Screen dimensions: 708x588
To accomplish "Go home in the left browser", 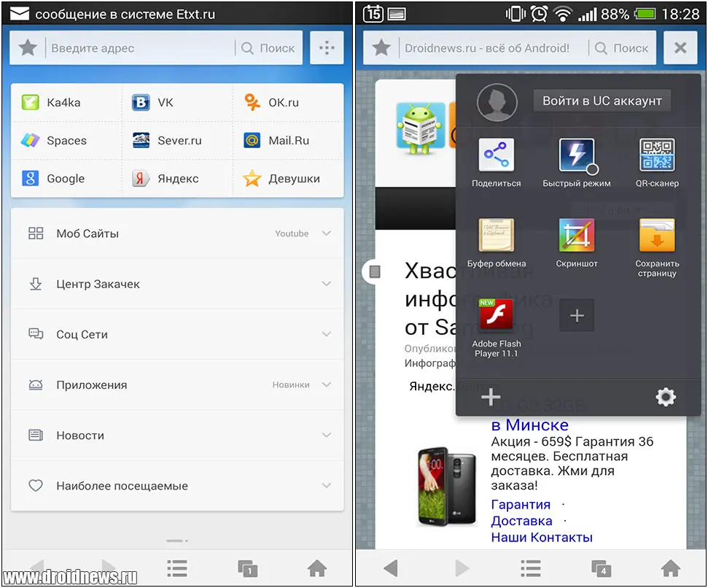I will 317,568.
